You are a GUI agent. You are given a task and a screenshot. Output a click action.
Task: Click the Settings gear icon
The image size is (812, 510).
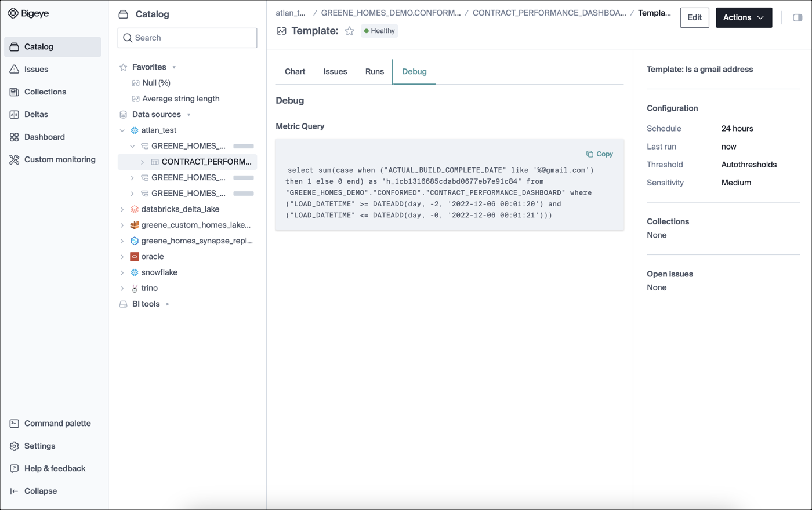point(14,446)
